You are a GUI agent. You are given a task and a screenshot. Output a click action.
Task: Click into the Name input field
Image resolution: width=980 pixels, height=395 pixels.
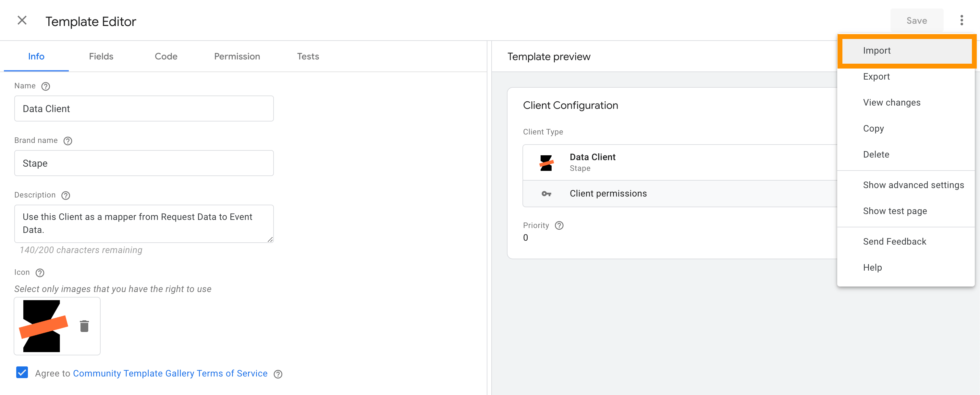[144, 108]
